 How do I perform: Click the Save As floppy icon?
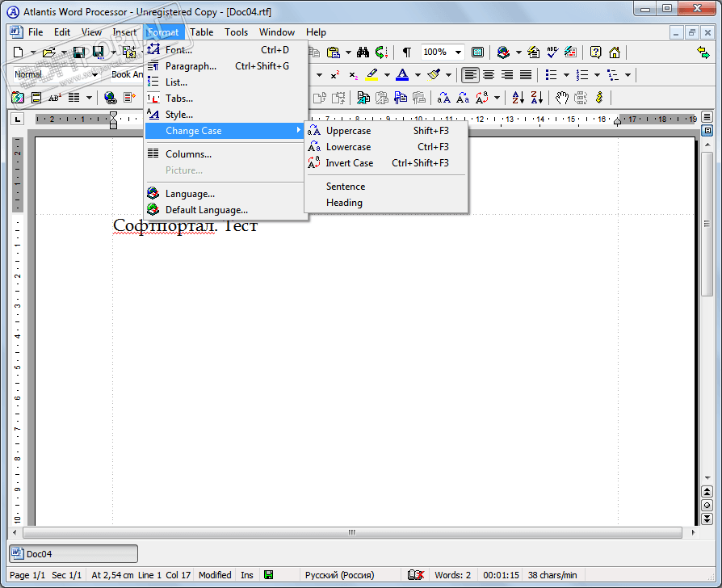coord(99,52)
